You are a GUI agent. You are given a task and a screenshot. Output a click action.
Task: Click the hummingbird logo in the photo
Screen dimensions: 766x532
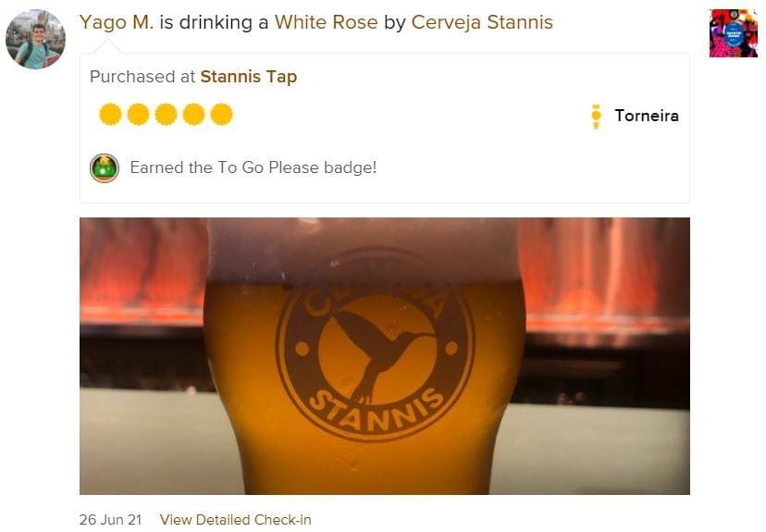coord(376,344)
